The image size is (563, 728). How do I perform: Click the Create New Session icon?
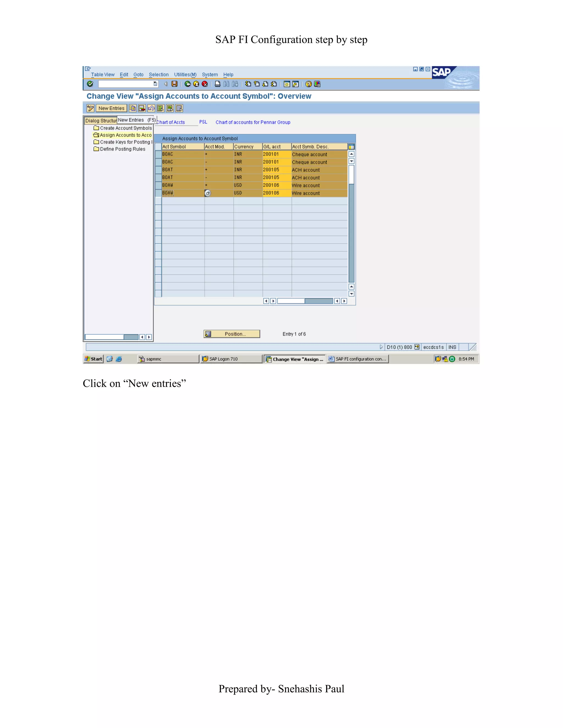coord(287,84)
